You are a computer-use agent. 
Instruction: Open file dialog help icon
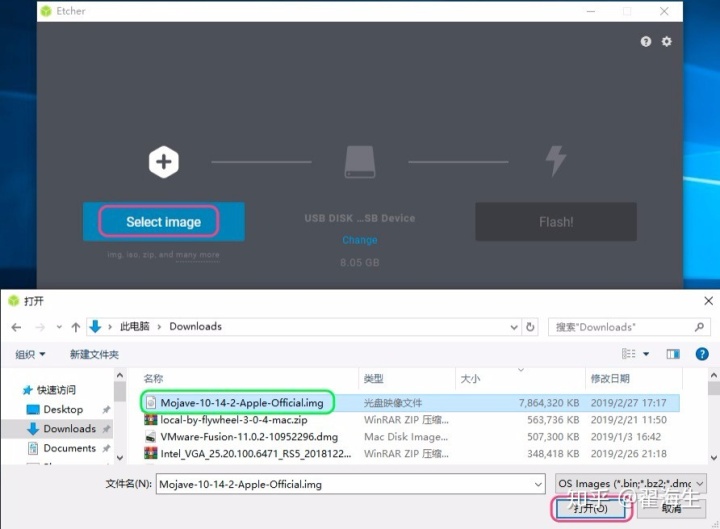click(702, 354)
